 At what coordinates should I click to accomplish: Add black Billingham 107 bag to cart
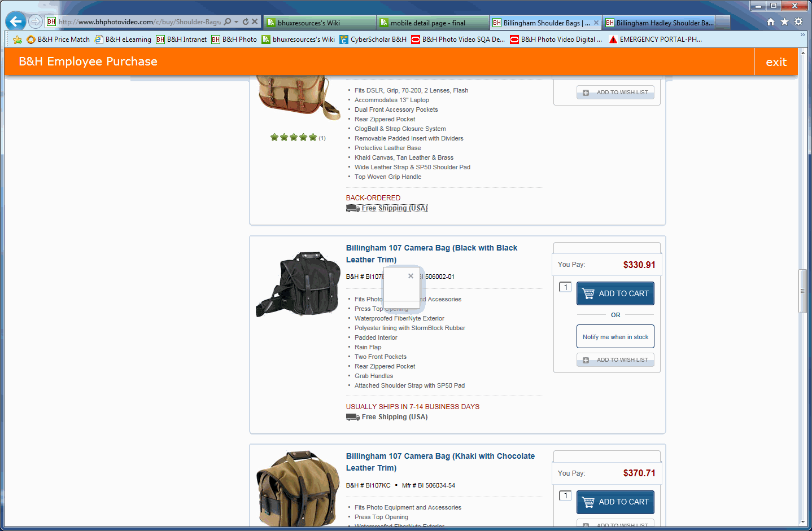[615, 293]
